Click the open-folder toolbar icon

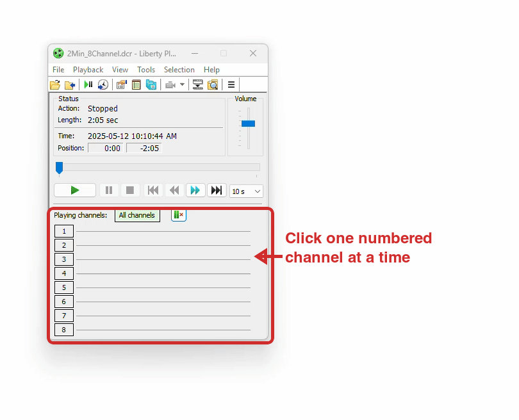coord(55,85)
